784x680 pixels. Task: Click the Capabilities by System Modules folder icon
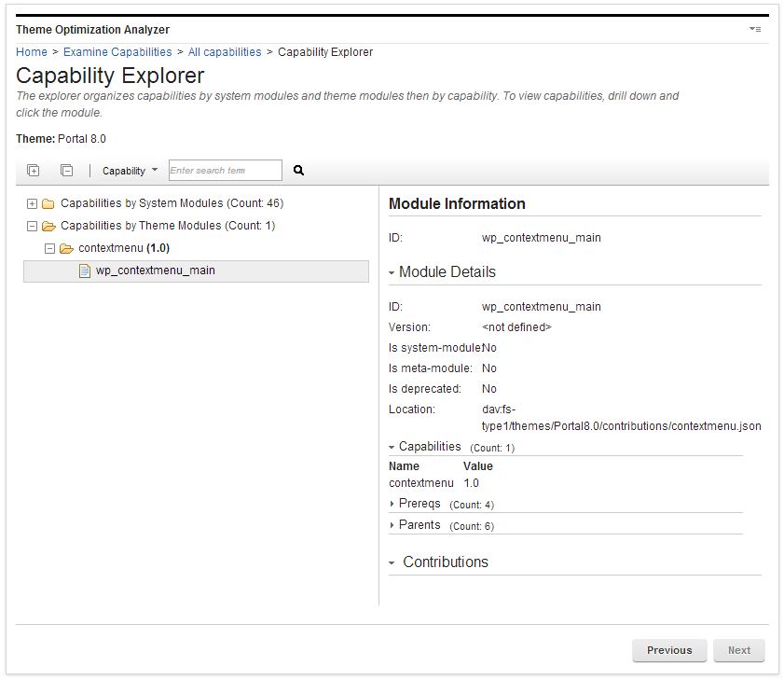tap(48, 203)
